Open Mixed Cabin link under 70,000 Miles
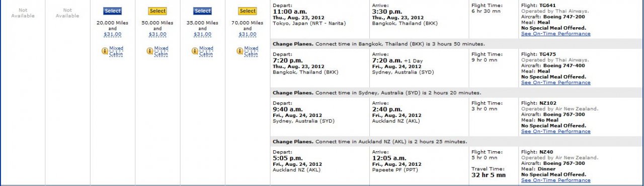 click(x=251, y=51)
